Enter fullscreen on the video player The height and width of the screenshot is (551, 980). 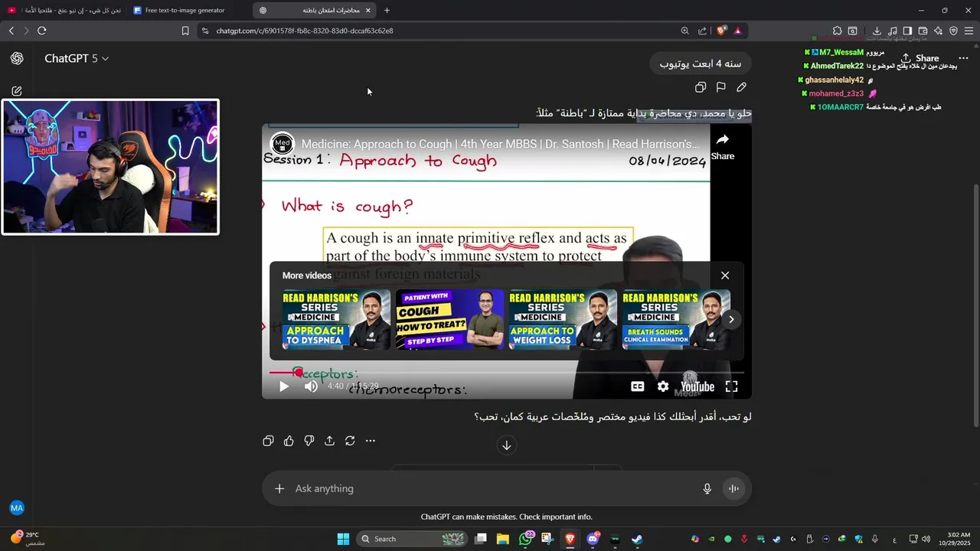coord(731,386)
